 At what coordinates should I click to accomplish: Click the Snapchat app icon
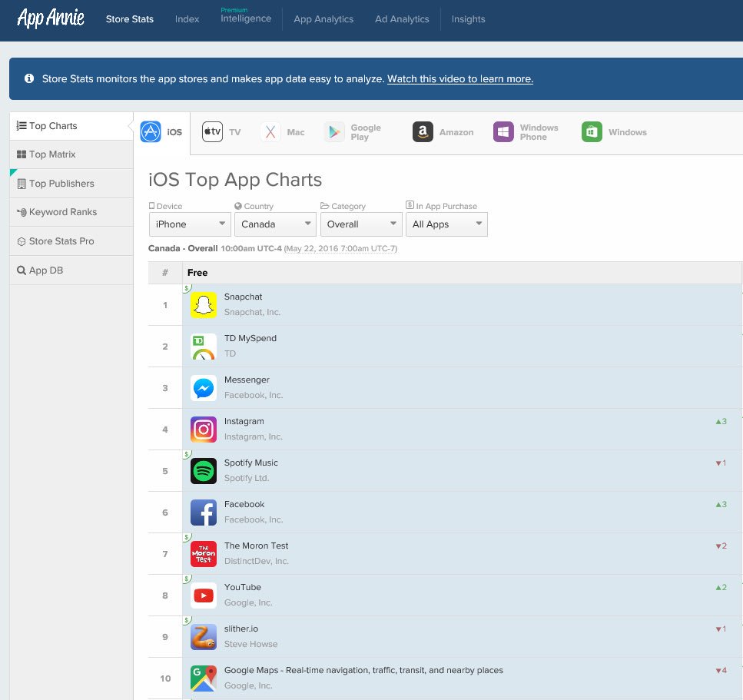[x=204, y=305]
